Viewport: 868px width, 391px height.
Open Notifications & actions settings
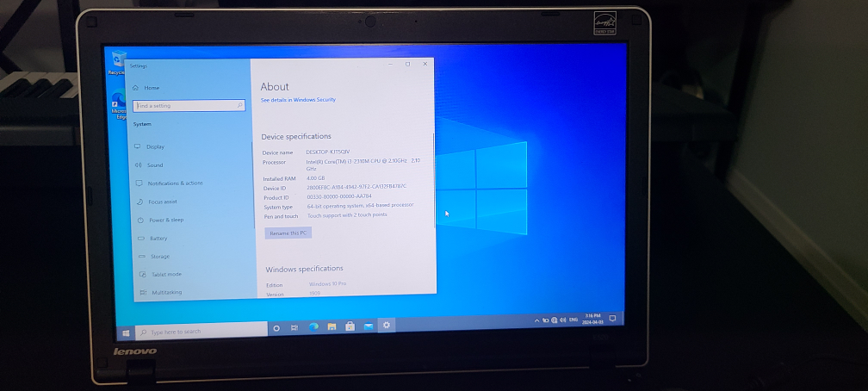click(174, 183)
